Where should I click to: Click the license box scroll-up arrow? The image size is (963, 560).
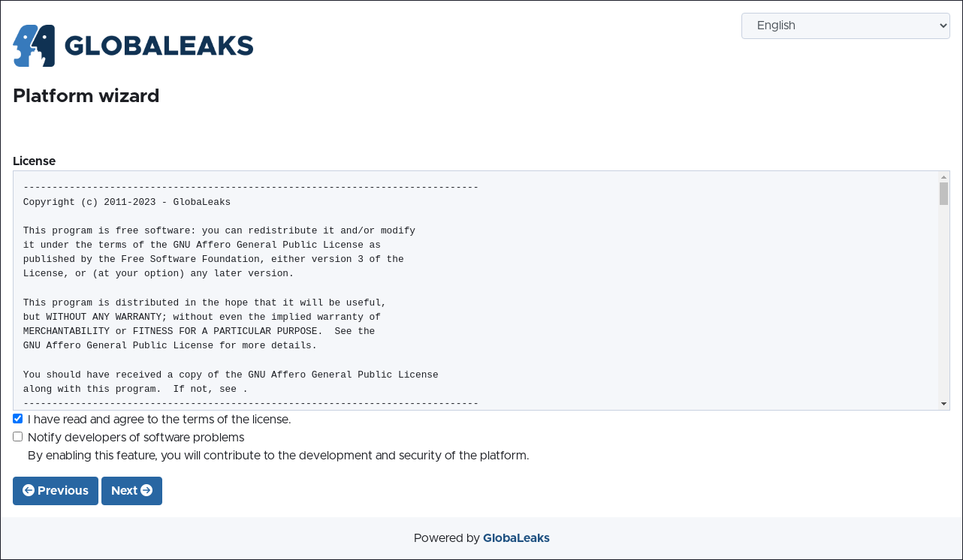[943, 177]
